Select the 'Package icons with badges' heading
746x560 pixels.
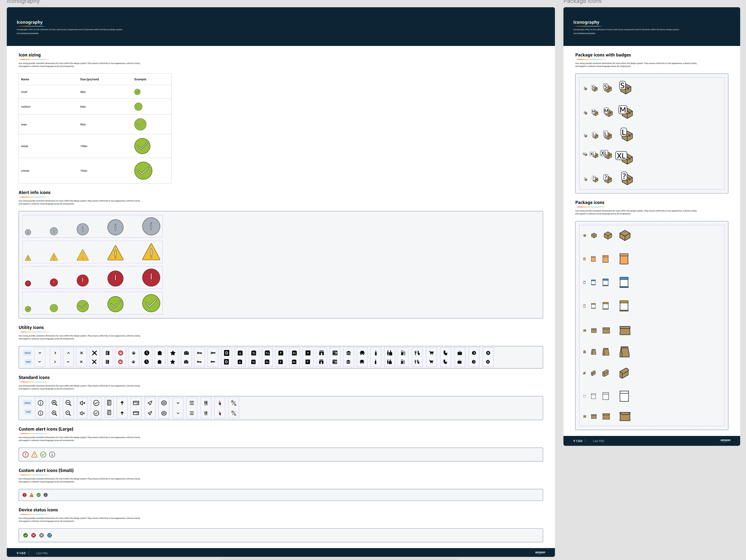coord(603,55)
